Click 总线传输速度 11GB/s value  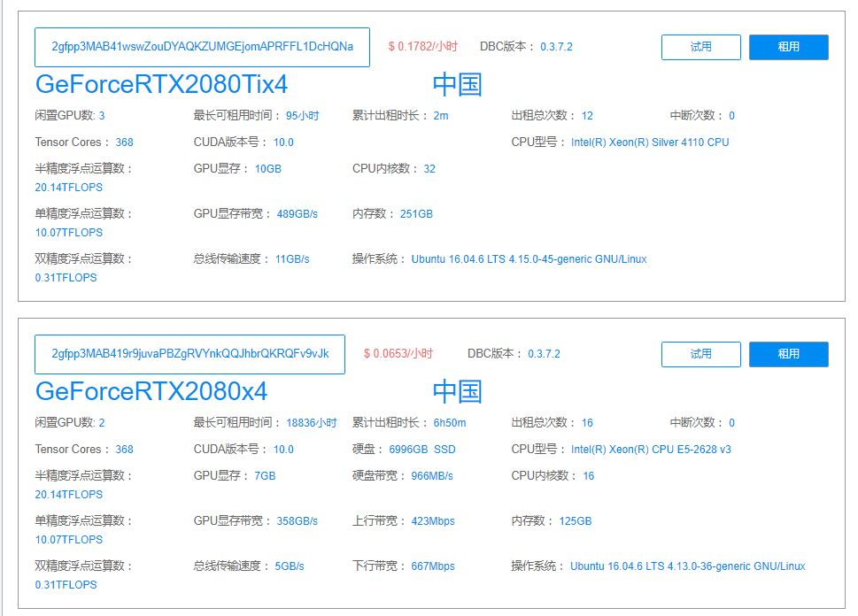pos(292,258)
